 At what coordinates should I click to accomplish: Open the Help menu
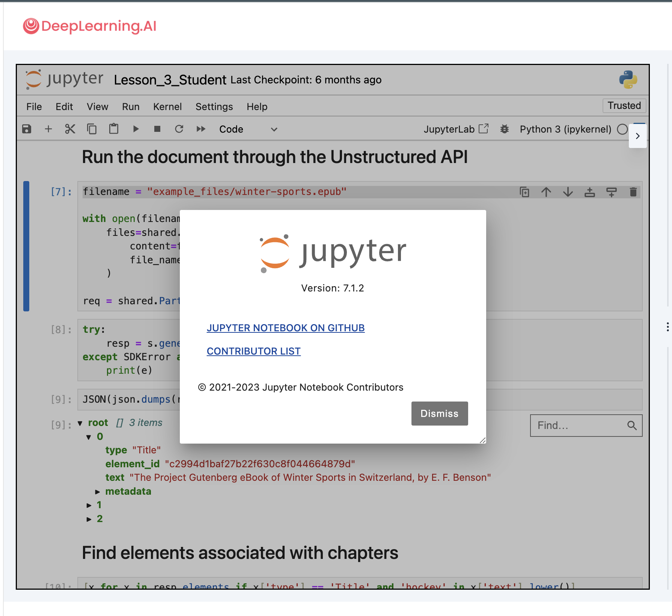click(257, 107)
